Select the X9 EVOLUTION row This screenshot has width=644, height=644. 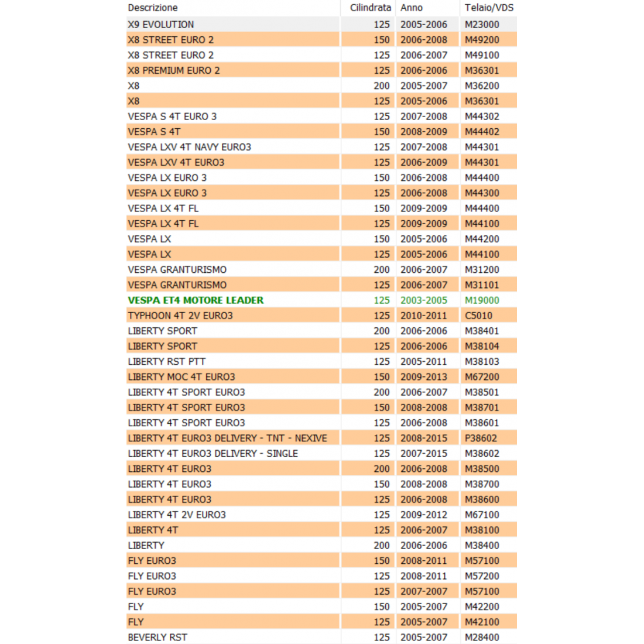pos(161,25)
